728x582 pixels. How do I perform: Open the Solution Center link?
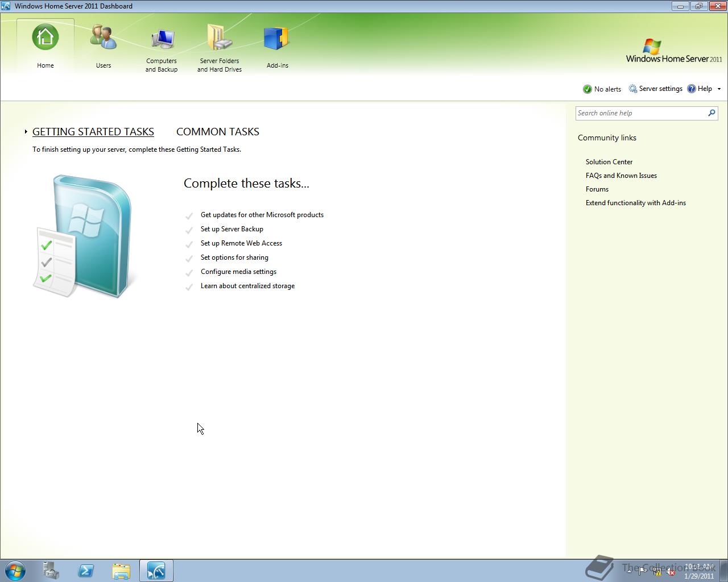coord(609,162)
